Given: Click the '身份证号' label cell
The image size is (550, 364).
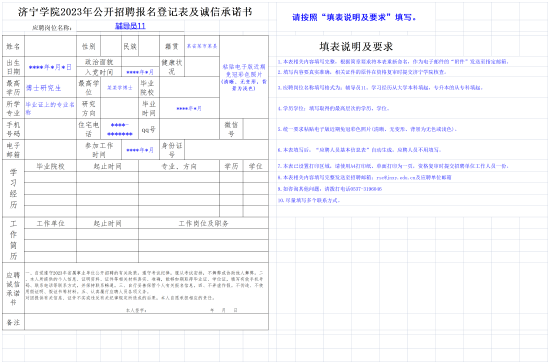Looking at the screenshot, I should pos(172,149).
